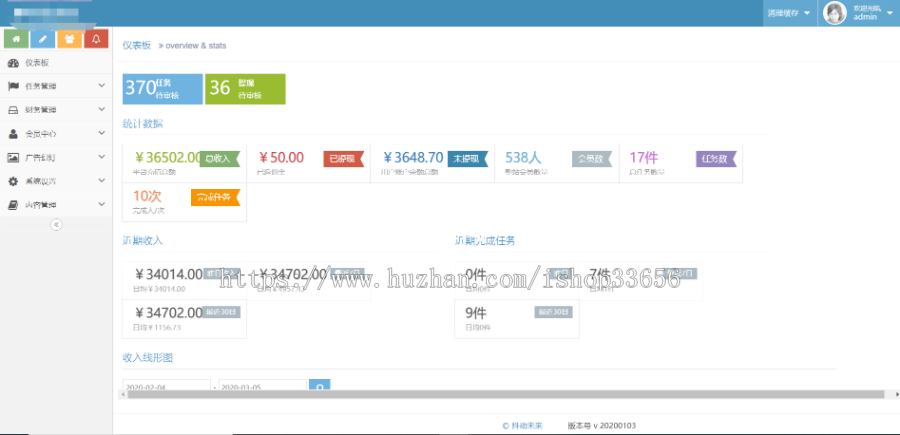The height and width of the screenshot is (435, 900).
Task: Click the 日均¥1156.73 text
Action: coord(157,328)
